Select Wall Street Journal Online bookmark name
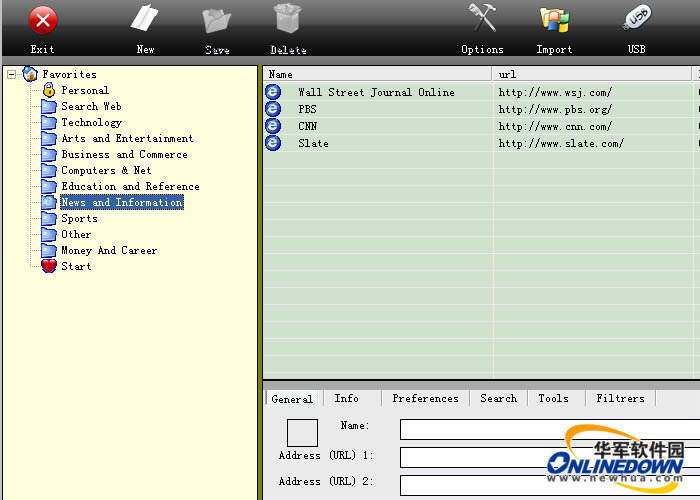The image size is (700, 500). click(x=376, y=92)
